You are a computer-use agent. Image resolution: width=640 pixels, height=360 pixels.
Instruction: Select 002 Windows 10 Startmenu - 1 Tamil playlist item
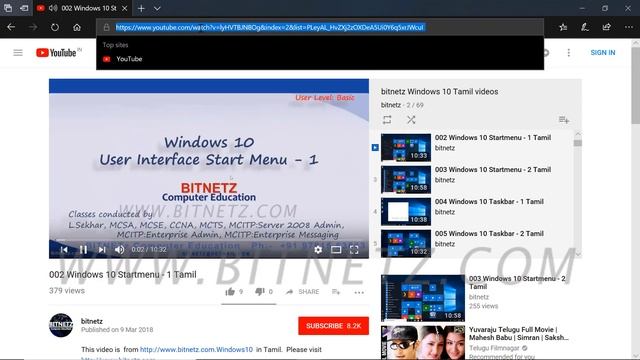pos(473,147)
